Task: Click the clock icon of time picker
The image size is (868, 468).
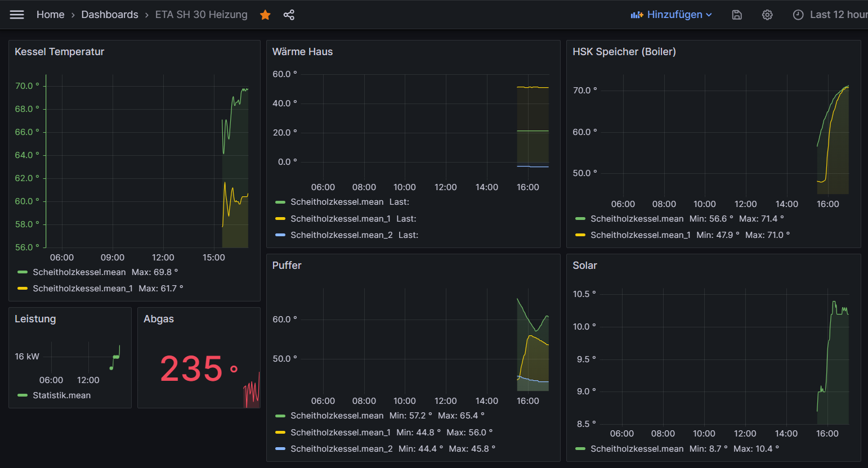Action: point(798,15)
